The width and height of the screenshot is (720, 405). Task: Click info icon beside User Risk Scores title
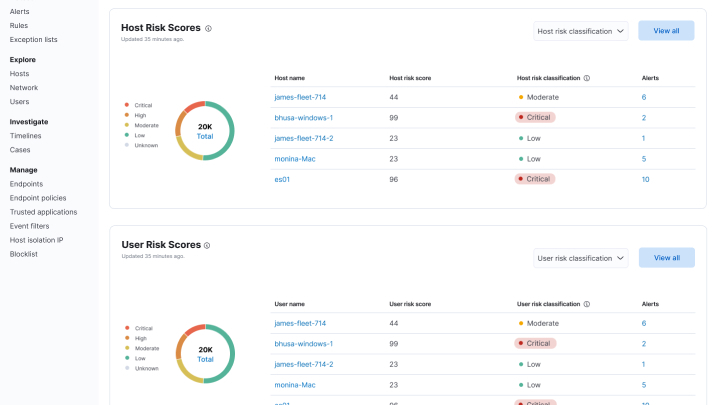coord(208,245)
